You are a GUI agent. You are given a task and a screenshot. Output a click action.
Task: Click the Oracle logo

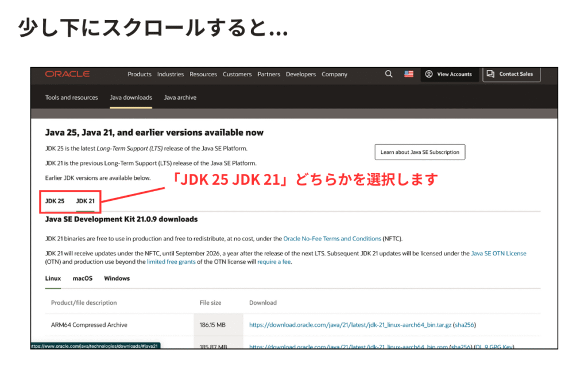(x=67, y=74)
